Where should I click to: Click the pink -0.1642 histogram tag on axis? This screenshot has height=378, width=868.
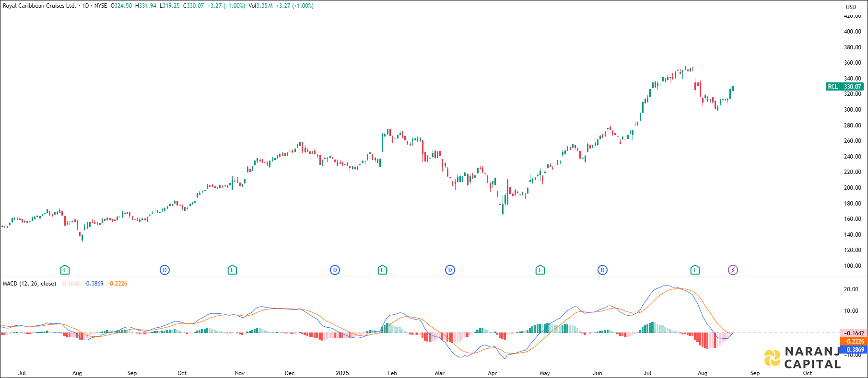click(x=854, y=333)
